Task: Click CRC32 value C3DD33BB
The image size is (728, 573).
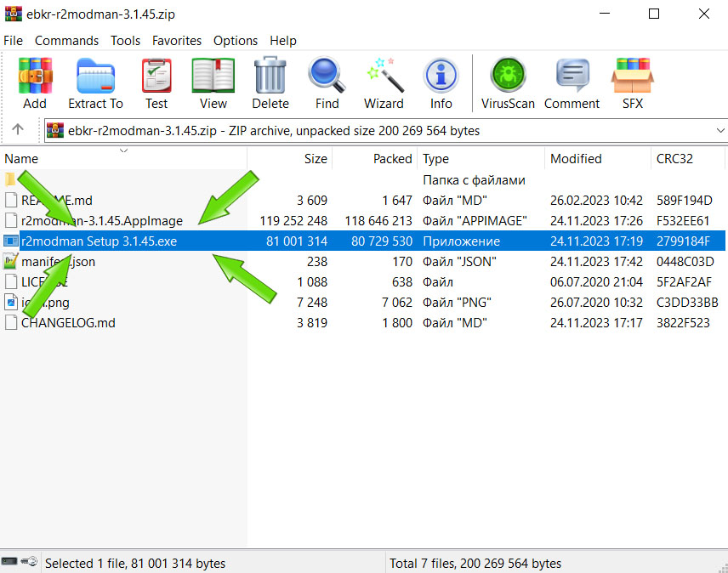Action: pos(687,303)
